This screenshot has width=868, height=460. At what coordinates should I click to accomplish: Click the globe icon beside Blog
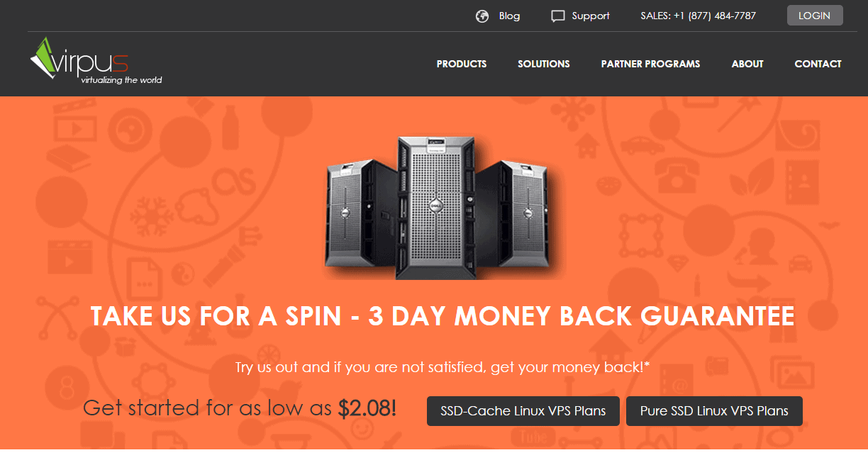(x=482, y=16)
